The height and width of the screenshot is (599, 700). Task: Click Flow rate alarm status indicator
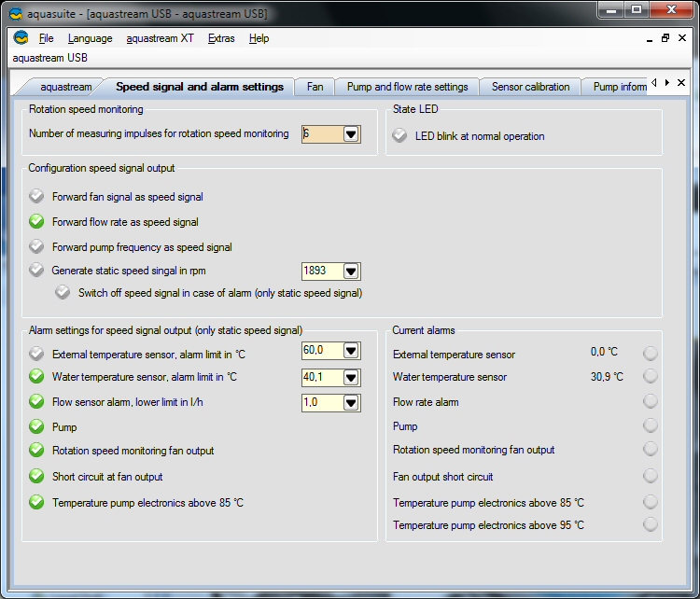tap(650, 401)
